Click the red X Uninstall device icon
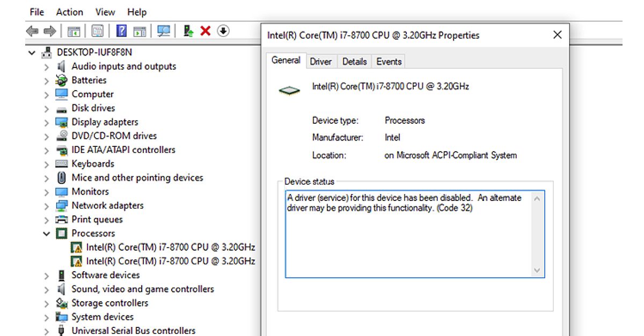Viewport: 644px width, 336px height. (x=205, y=32)
